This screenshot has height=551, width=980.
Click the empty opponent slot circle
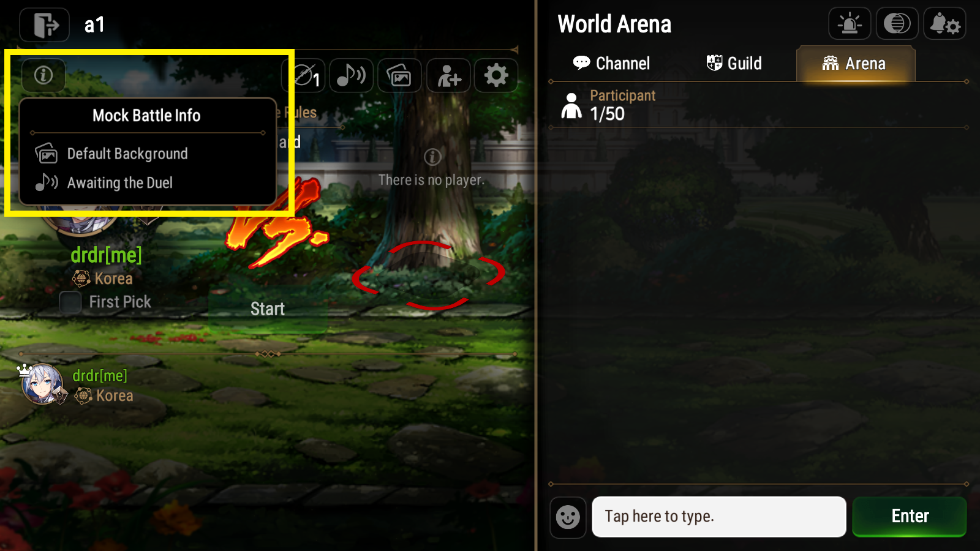point(429,274)
